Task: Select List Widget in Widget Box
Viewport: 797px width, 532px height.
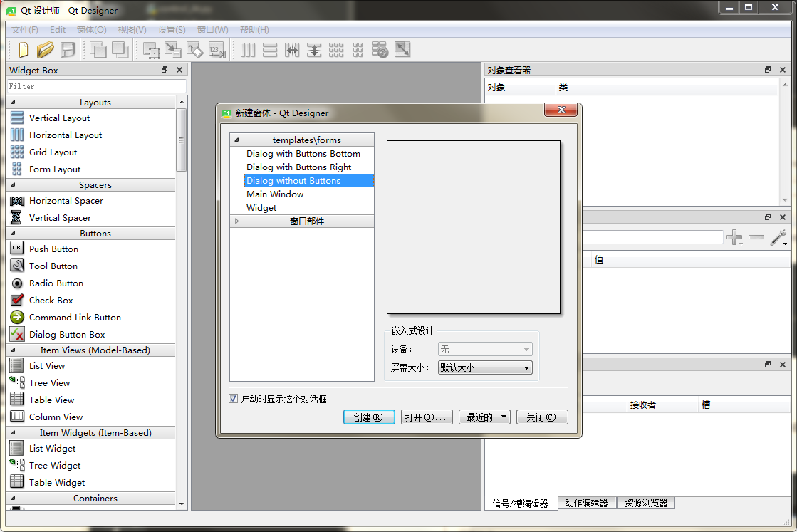Action: pyautogui.click(x=53, y=448)
